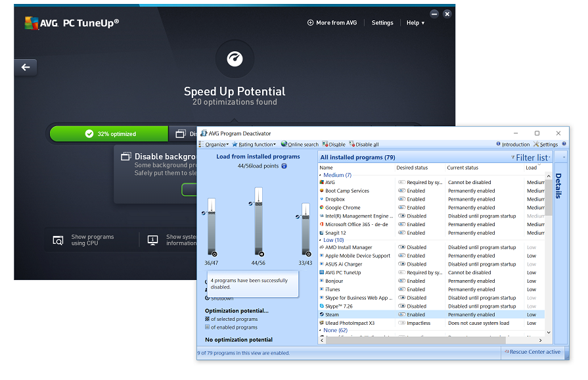The height and width of the screenshot is (380, 588).
Task: Open Settings in the PC TuneUp header
Action: tap(382, 23)
